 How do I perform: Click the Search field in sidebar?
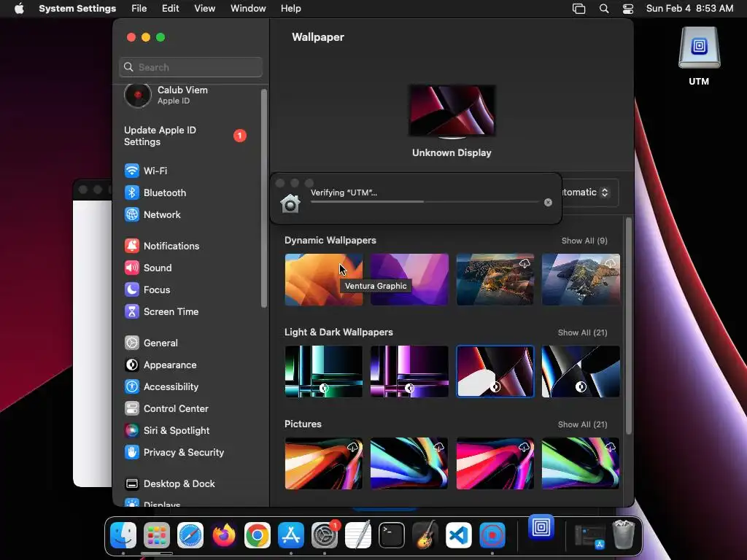tap(190, 67)
